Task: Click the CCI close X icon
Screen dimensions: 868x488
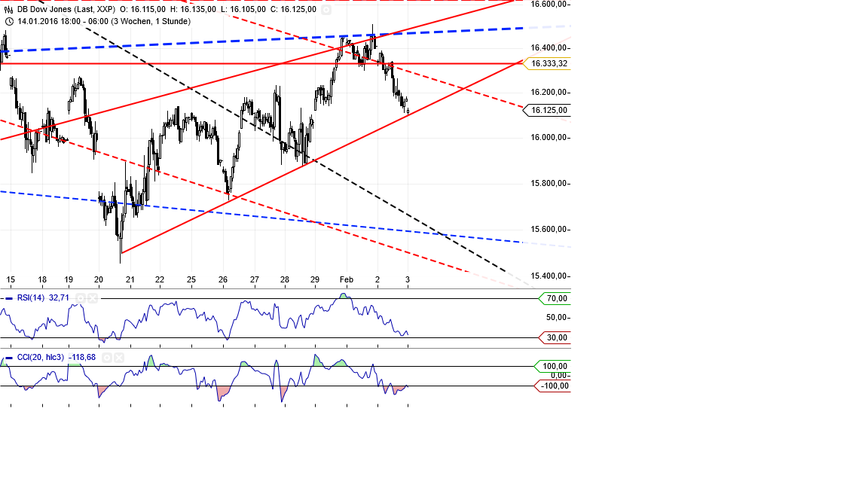Action: (x=118, y=357)
